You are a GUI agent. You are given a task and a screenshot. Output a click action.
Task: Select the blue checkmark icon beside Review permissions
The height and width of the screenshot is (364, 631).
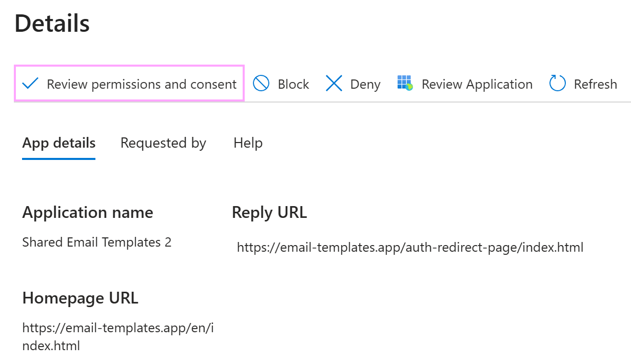click(x=30, y=84)
